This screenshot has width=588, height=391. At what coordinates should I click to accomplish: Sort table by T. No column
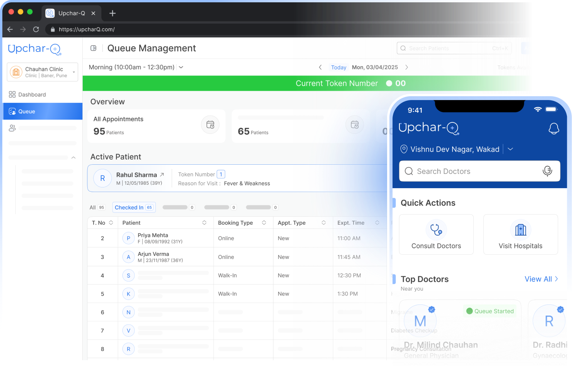click(x=111, y=223)
